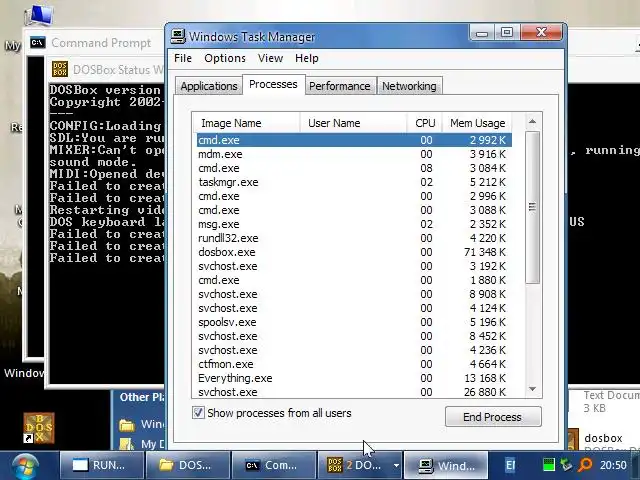640x480 pixels.
Task: Open the Help menu
Action: [x=307, y=58]
